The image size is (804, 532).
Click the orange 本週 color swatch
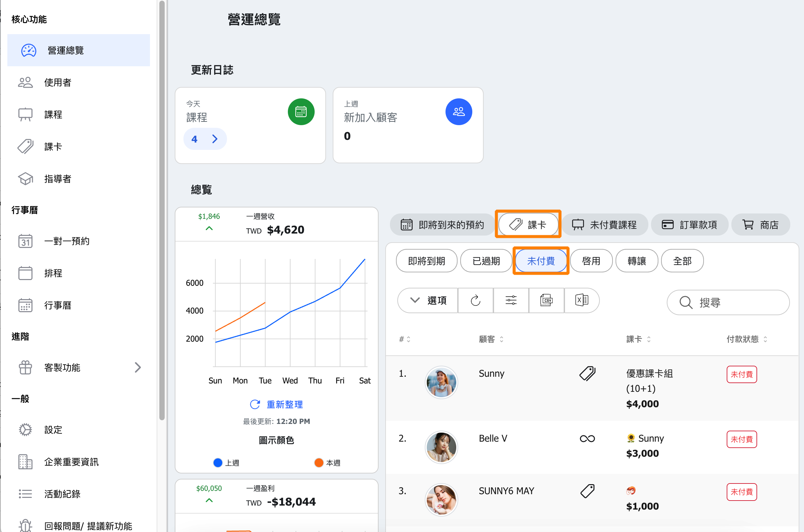click(319, 462)
